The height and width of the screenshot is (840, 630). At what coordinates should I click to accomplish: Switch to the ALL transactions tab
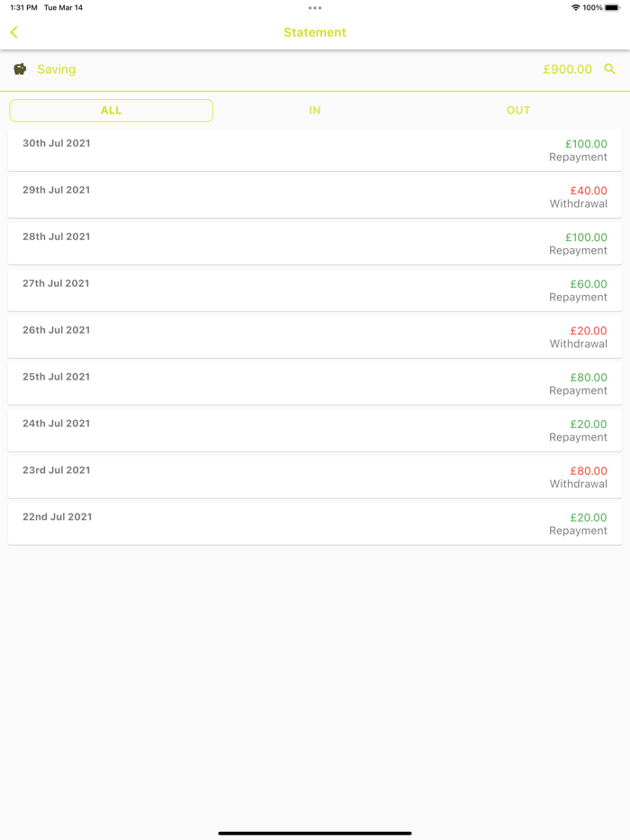pos(112,111)
